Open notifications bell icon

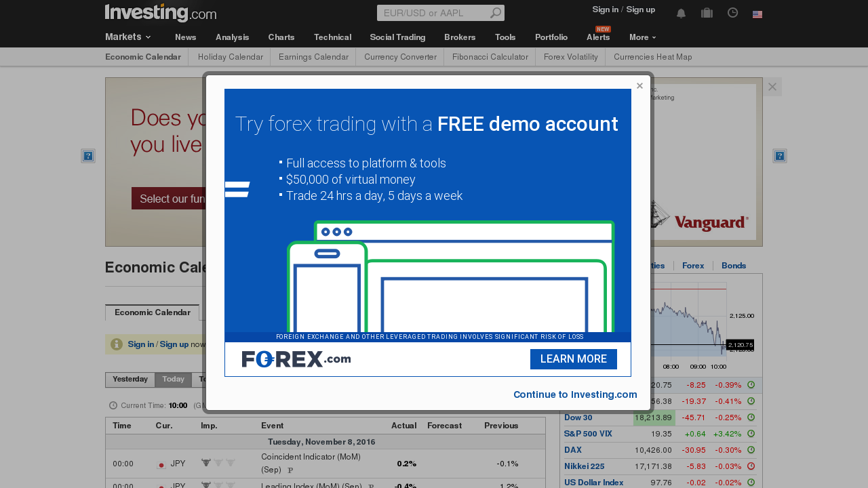pyautogui.click(x=681, y=14)
